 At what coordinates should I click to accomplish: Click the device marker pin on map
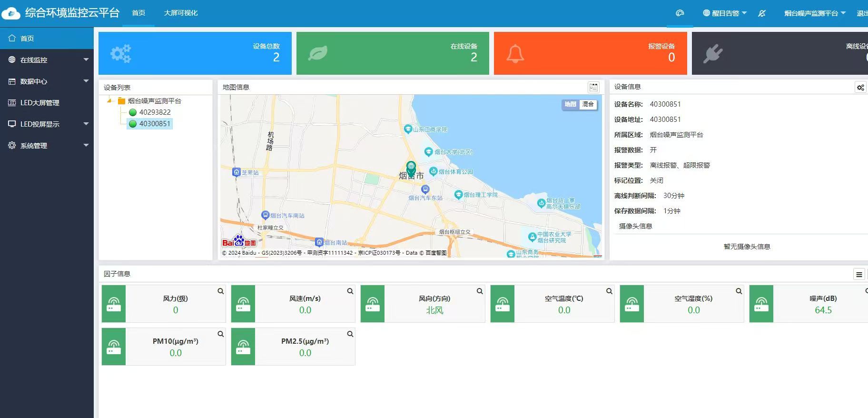coord(411,168)
